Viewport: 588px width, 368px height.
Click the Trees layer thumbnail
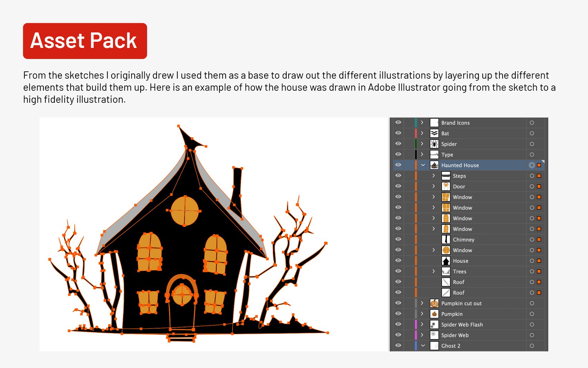click(446, 271)
